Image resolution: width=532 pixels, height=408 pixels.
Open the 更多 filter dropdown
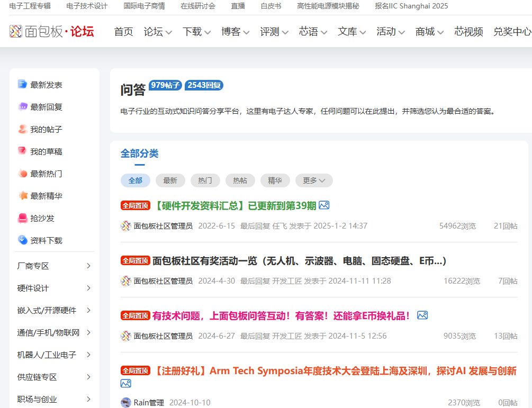click(314, 180)
